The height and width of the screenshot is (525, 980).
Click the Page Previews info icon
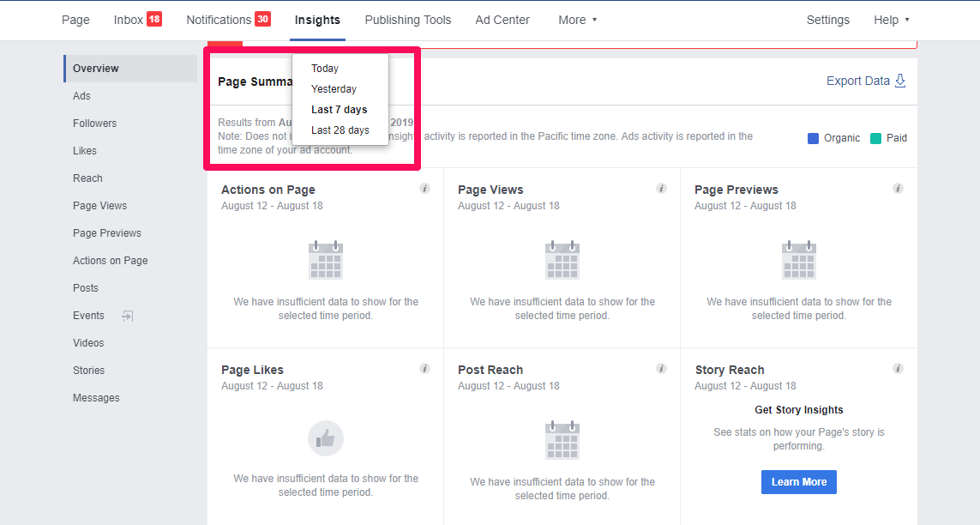[x=898, y=188]
